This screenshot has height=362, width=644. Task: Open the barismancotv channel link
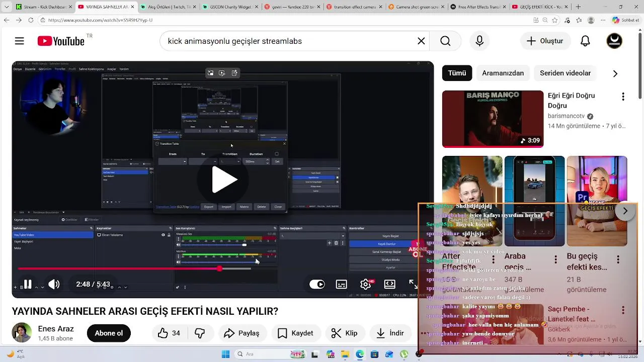click(566, 116)
